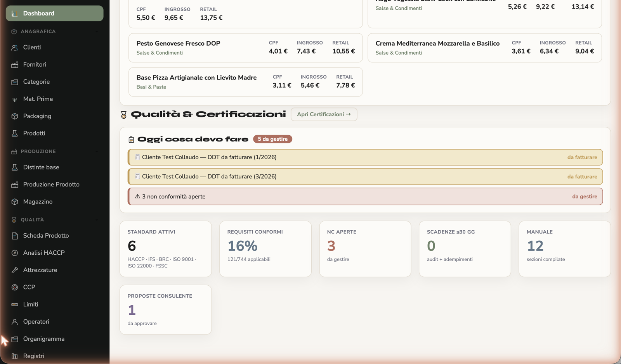Image resolution: width=621 pixels, height=364 pixels.
Task: Click the Registri books icon
Action: point(15,356)
